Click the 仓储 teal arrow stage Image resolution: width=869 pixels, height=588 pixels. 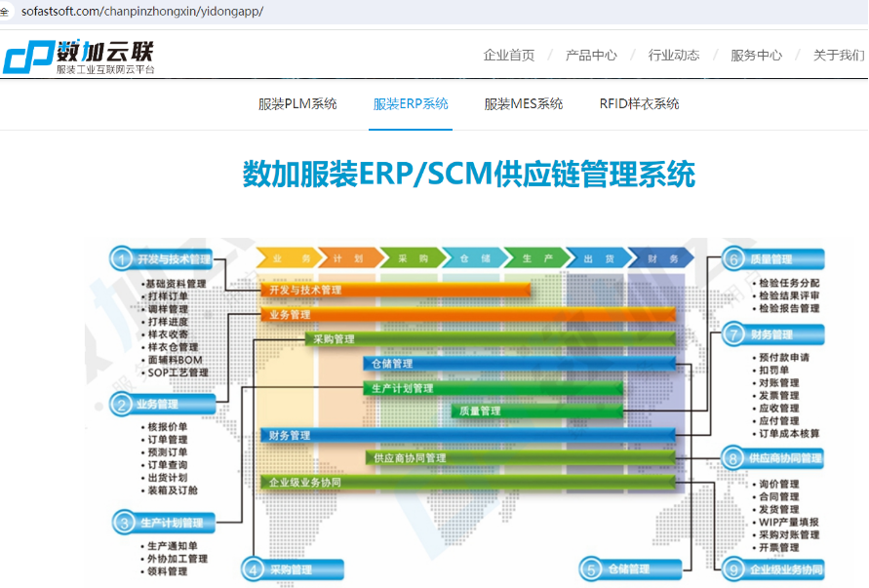[x=475, y=258]
